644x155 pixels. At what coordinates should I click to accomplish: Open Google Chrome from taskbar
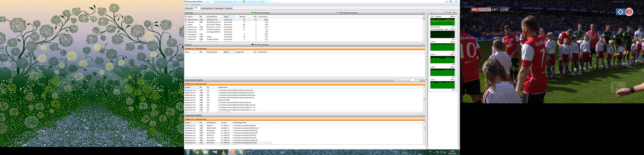coord(197,152)
